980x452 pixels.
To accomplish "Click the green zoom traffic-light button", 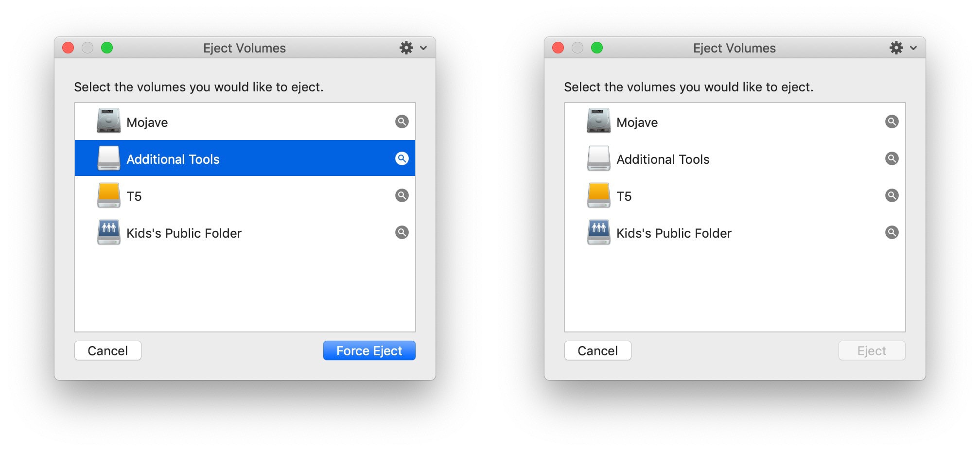I will coord(108,48).
